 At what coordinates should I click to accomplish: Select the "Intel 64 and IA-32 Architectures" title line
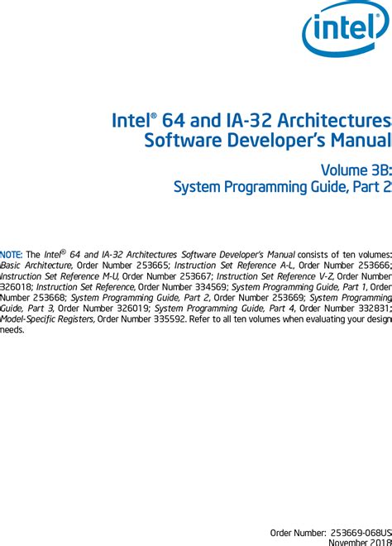click(251, 121)
